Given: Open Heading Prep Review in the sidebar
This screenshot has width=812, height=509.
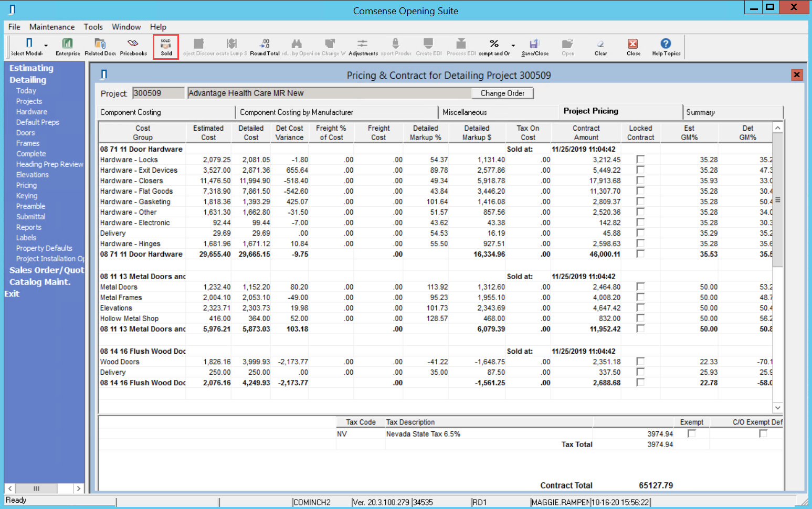Looking at the screenshot, I should [49, 164].
